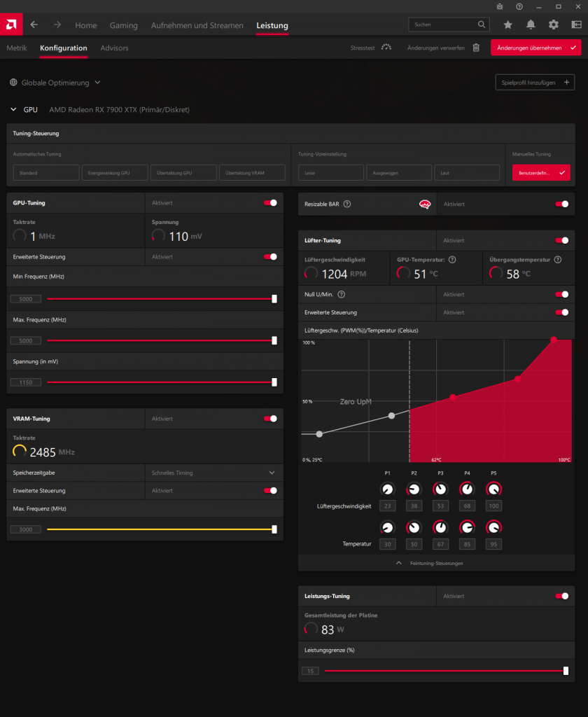This screenshot has height=717, width=588.
Task: Open Speicherzeitgabe Schnelles Timing dropdown
Action: point(214,473)
